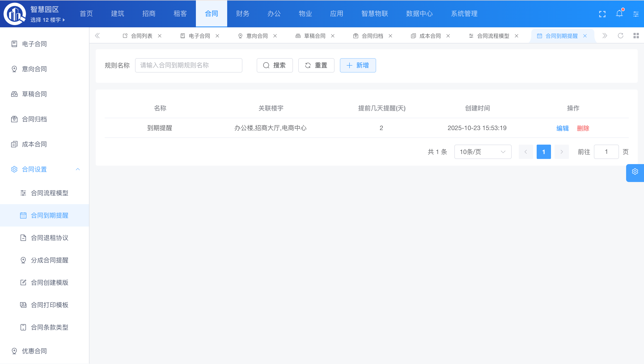Focus the 规则名称 search input field

(x=189, y=65)
